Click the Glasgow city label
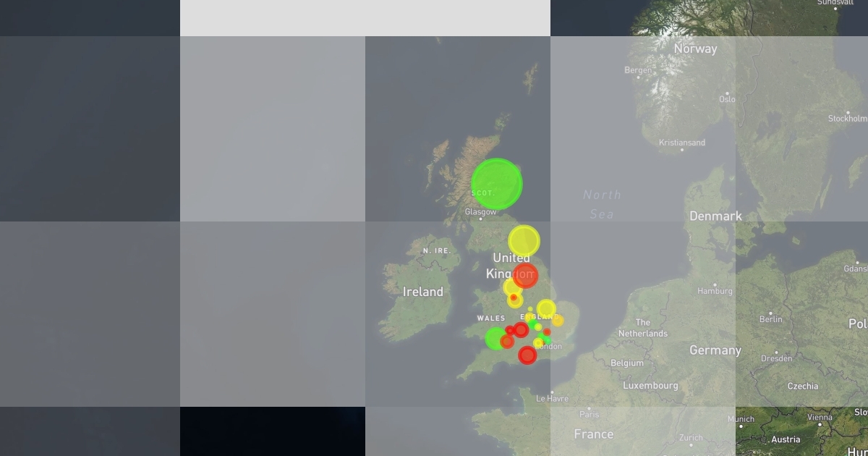The image size is (868, 456). pyautogui.click(x=481, y=212)
